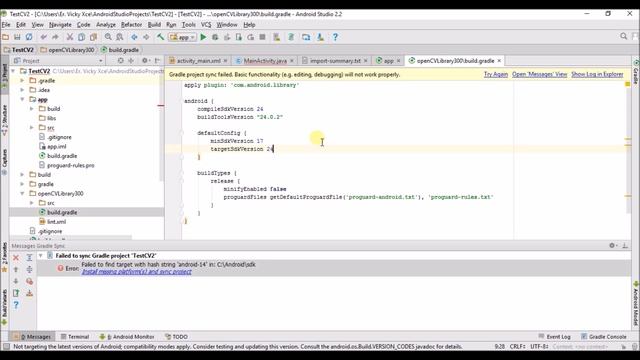
Task: Click the Messages panel help question icon
Action: [16, 305]
